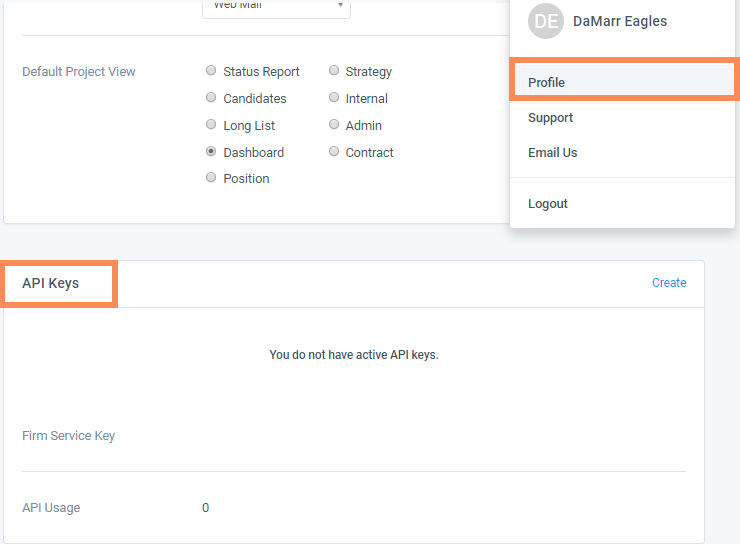This screenshot has height=544, width=740.
Task: Choose the Position radio button
Action: (211, 177)
